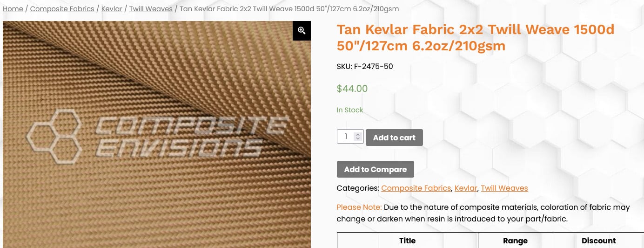Select the Discount column header

pos(598,241)
